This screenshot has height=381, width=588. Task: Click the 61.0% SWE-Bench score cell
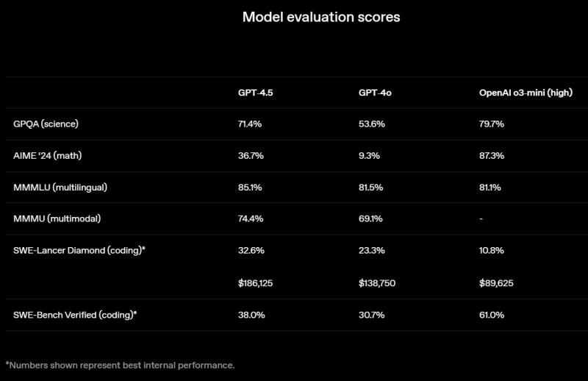[x=492, y=315]
